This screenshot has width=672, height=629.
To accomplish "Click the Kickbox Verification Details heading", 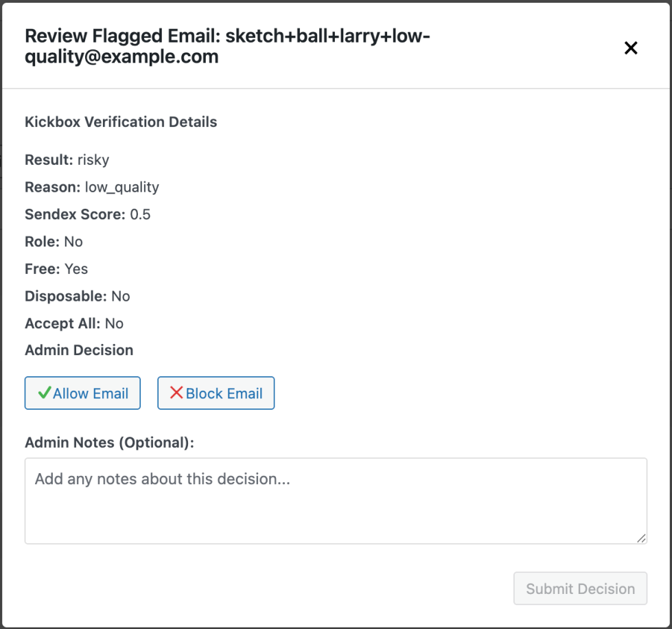I will point(121,122).
